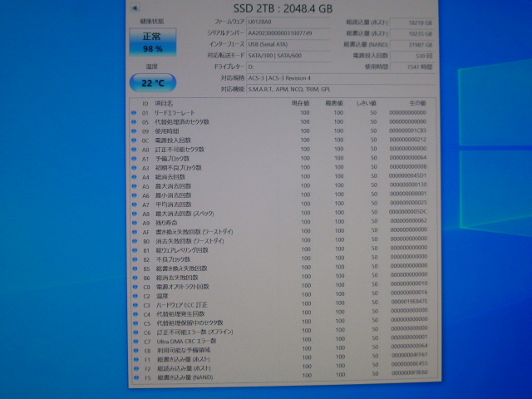Click the standard field ACS-3 | ACS-3 Revision 4
This screenshot has height=399, width=532.
(341, 78)
